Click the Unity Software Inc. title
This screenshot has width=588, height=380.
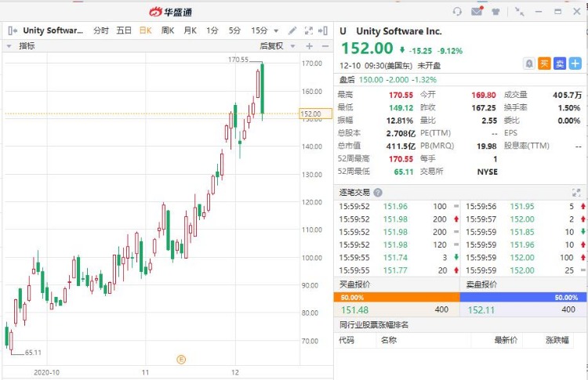coord(399,31)
